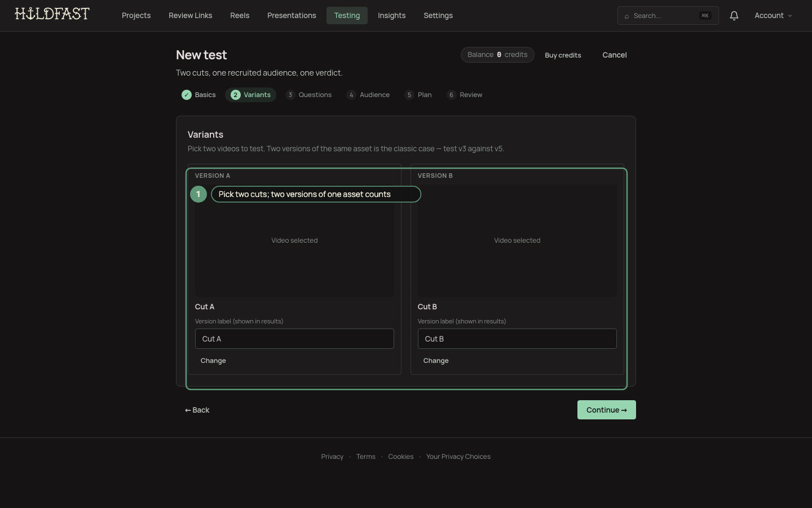Click the Holdfast logo
This screenshot has width=812, height=508.
tap(52, 14)
